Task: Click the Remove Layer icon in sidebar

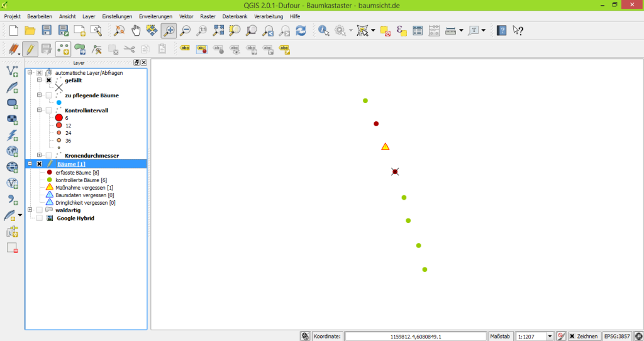Action: (x=13, y=247)
